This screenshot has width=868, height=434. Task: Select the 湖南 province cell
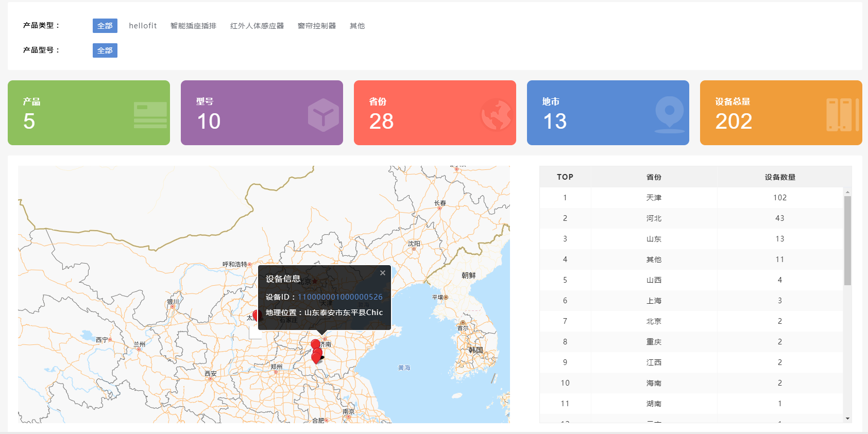point(654,404)
